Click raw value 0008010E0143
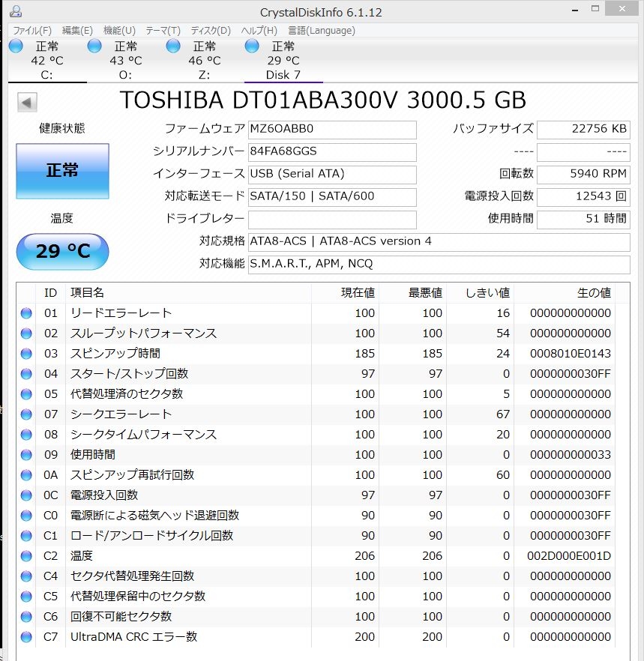The image size is (644, 661). click(571, 354)
